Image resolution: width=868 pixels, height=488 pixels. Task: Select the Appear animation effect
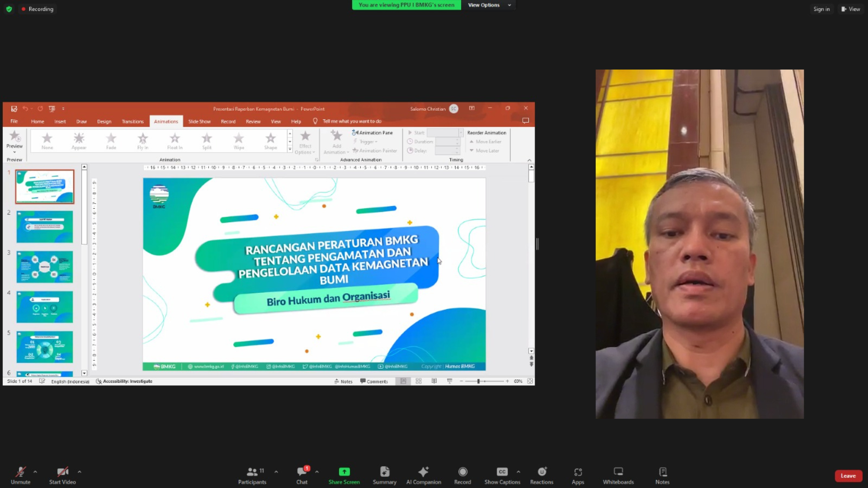[79, 141]
